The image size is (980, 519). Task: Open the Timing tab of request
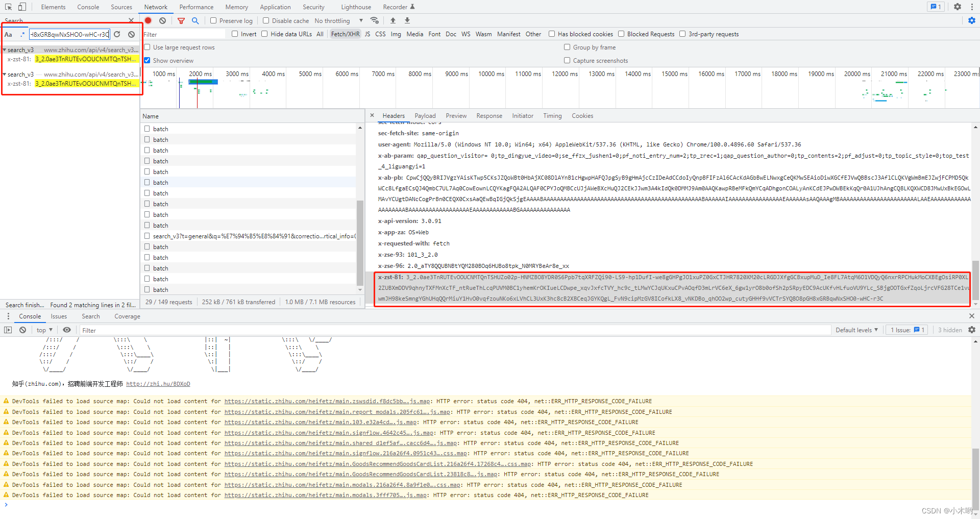point(552,116)
